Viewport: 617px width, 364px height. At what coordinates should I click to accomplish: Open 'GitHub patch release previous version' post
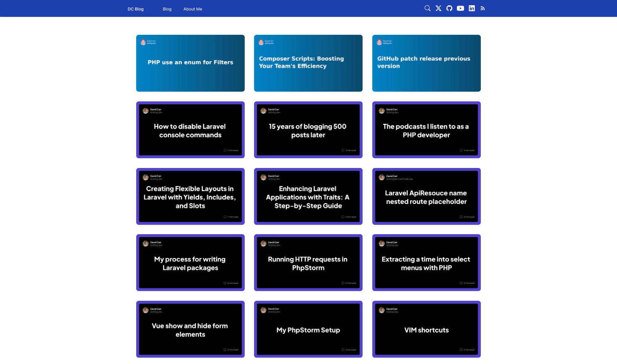coord(426,63)
